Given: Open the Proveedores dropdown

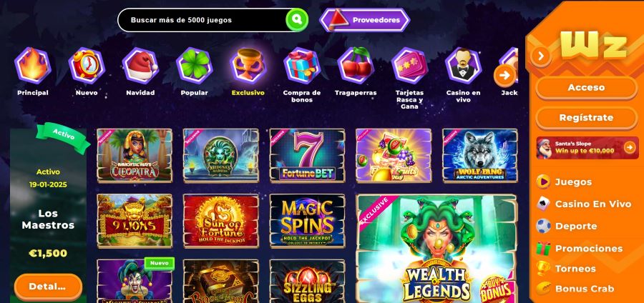Looking at the screenshot, I should (365, 20).
